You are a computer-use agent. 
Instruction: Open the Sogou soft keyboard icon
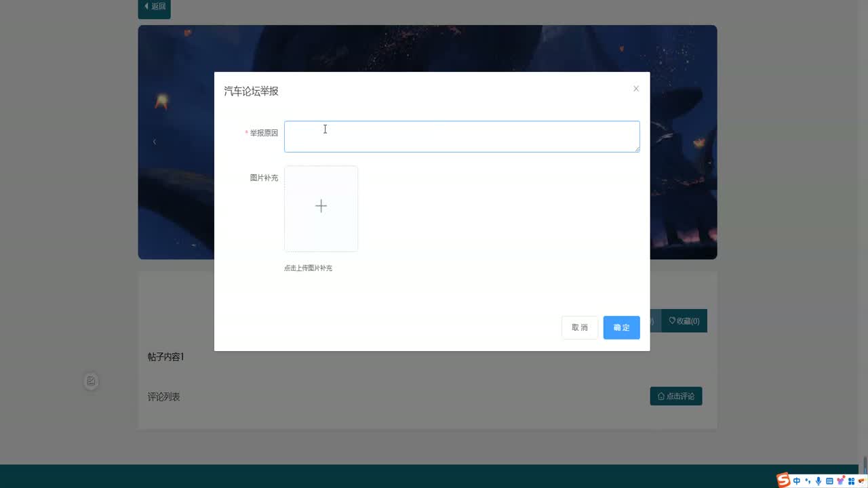(x=829, y=481)
